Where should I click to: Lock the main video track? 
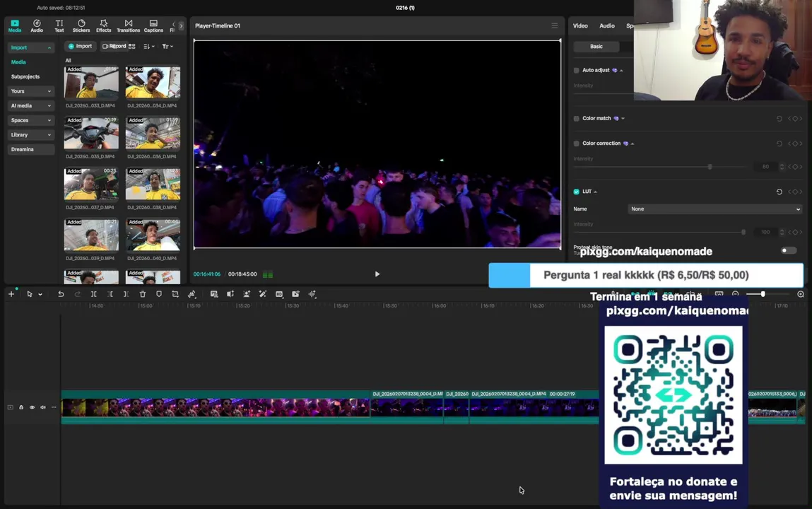click(21, 407)
